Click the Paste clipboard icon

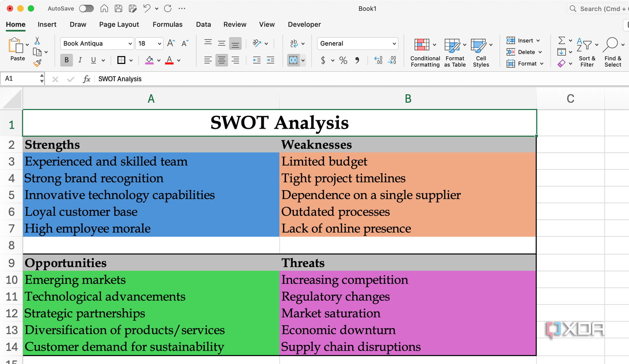click(x=16, y=45)
